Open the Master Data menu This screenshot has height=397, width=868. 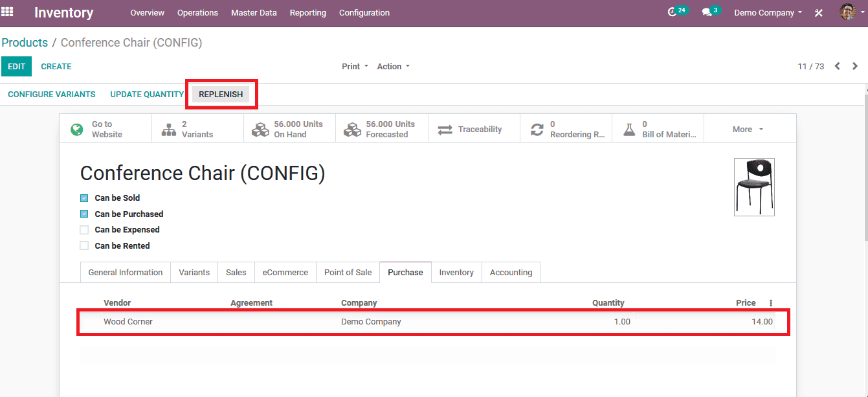[x=254, y=12]
